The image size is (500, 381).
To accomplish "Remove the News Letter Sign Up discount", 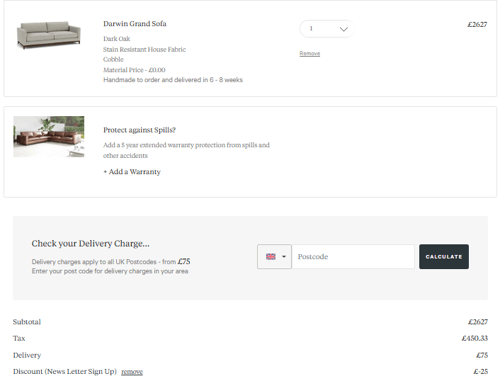I will coord(132,372).
